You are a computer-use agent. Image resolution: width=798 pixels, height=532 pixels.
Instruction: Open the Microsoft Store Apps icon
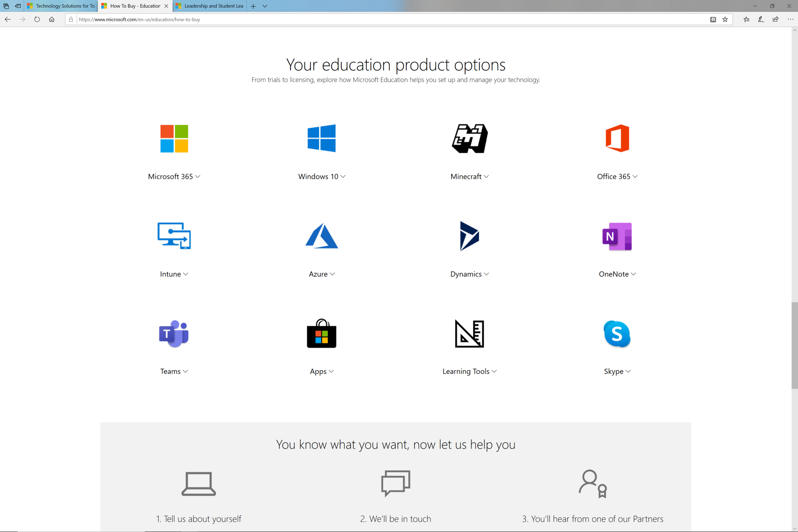click(322, 333)
